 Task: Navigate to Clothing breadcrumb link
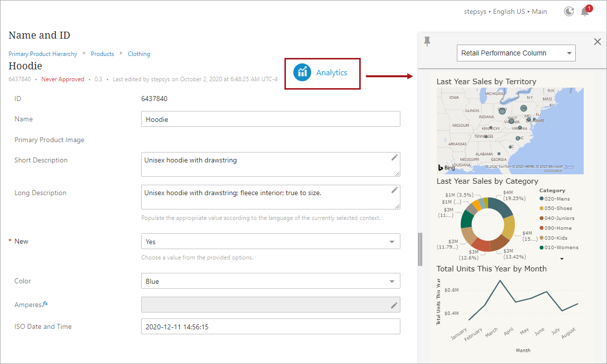tap(139, 54)
